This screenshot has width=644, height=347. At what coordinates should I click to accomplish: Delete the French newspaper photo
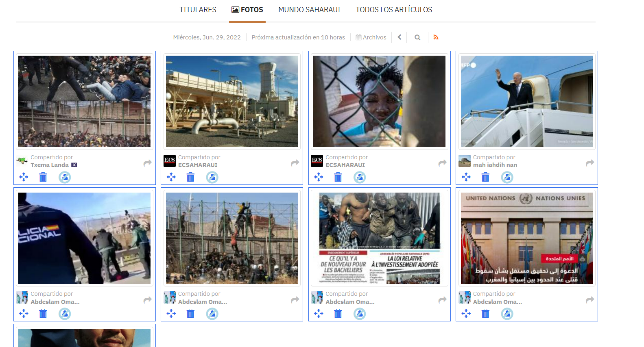pos(338,314)
